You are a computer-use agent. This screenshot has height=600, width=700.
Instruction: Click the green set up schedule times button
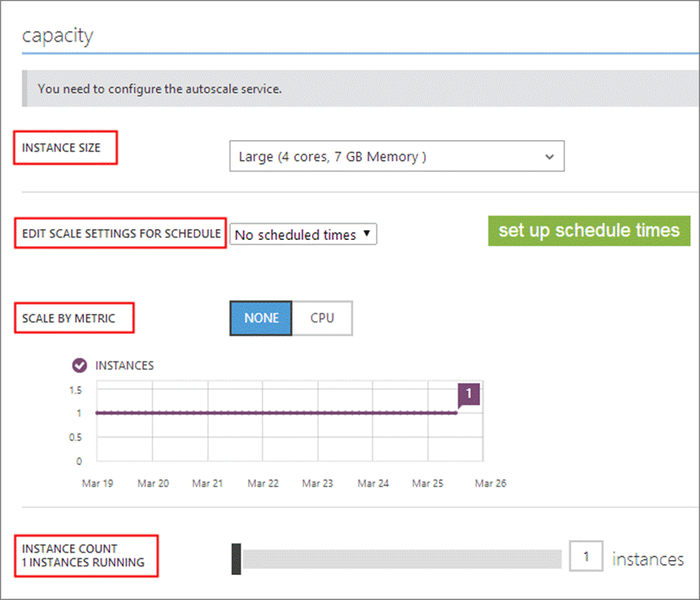(x=588, y=230)
